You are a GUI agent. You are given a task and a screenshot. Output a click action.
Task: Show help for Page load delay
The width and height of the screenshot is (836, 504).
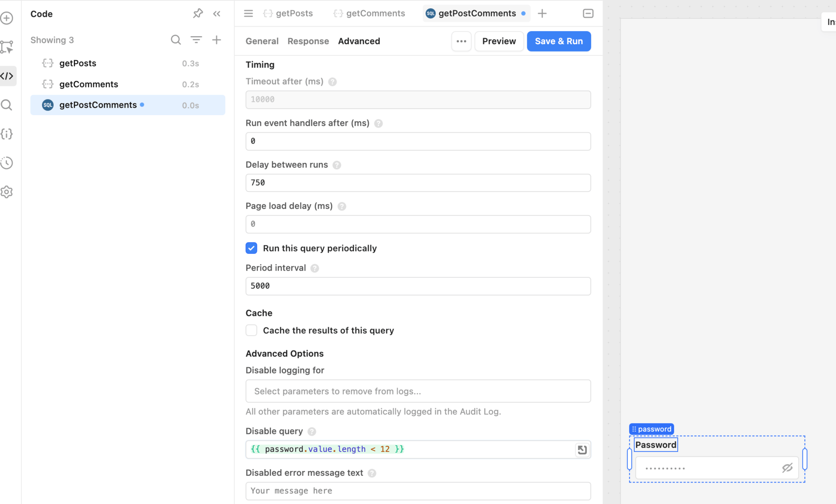click(x=342, y=207)
